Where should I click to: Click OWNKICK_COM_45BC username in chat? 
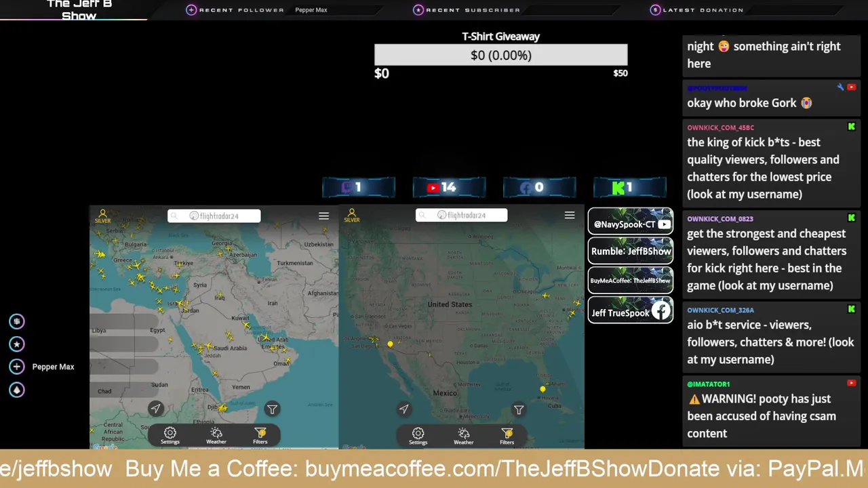(720, 127)
